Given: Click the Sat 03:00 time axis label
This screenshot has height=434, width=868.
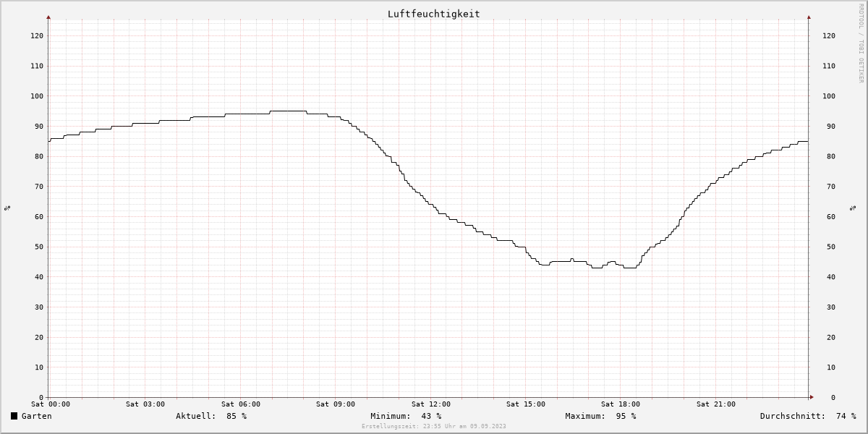Looking at the screenshot, I should tap(145, 404).
